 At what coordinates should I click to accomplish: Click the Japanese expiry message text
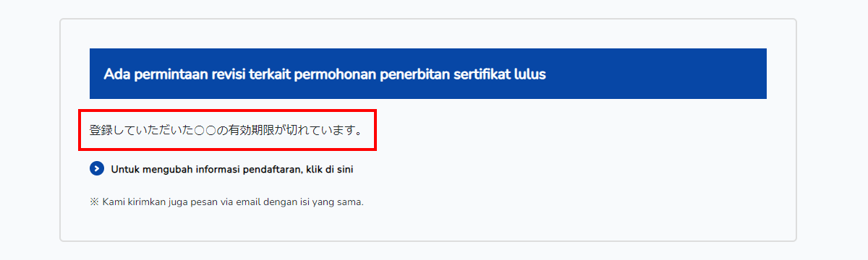tap(226, 131)
